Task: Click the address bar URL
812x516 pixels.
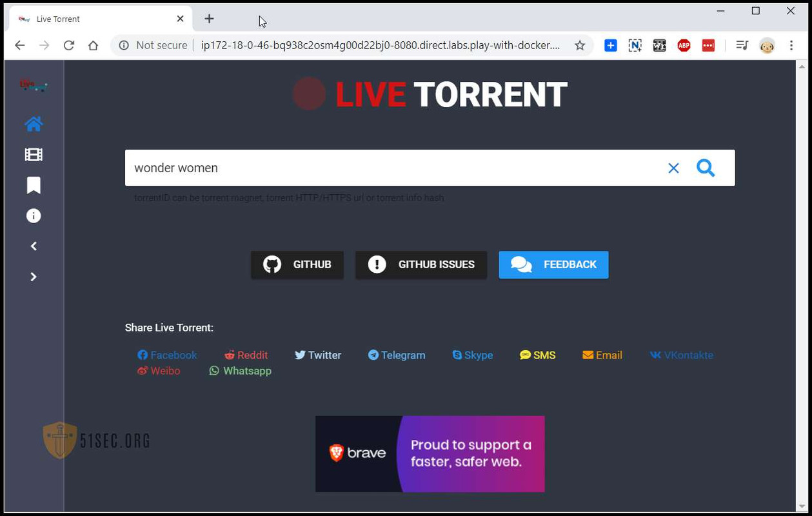Action: (x=381, y=45)
